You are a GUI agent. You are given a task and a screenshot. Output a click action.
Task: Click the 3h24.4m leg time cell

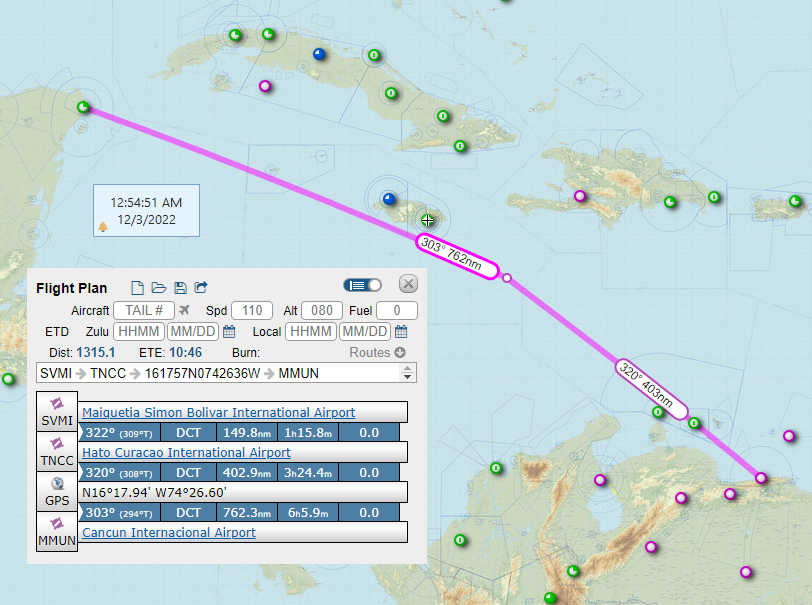tap(308, 472)
